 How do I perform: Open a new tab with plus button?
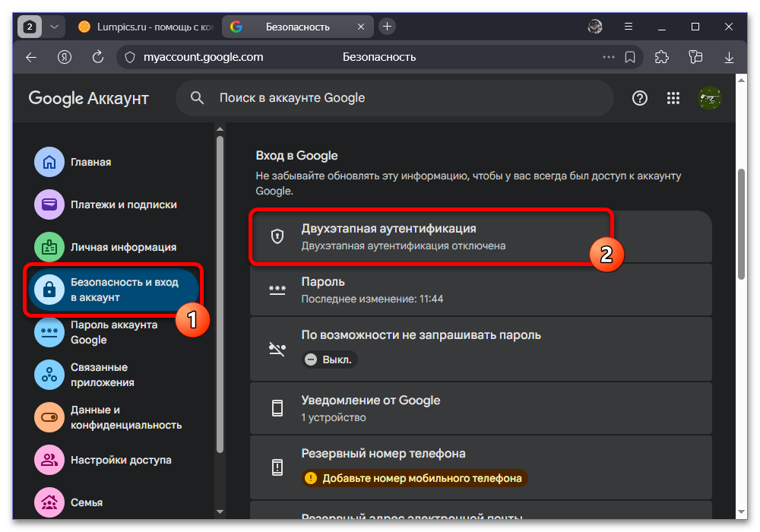(x=387, y=26)
